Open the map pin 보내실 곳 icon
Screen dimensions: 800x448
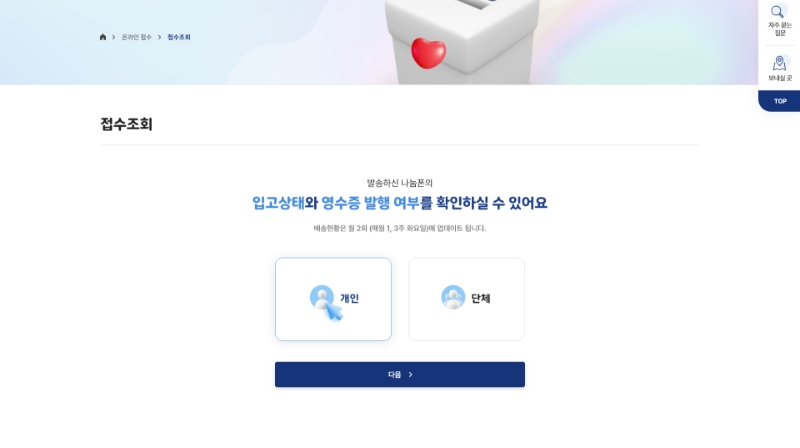click(x=779, y=63)
